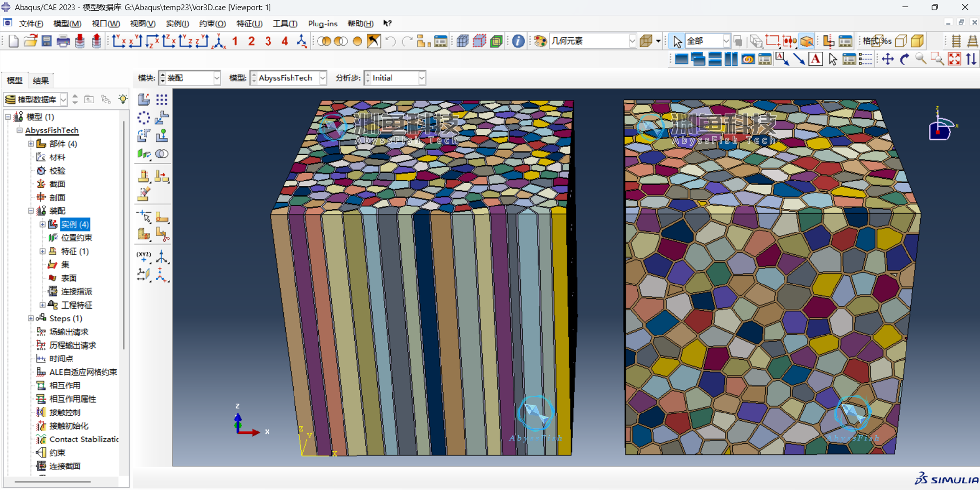Open the 文件(F) menu

click(x=31, y=24)
